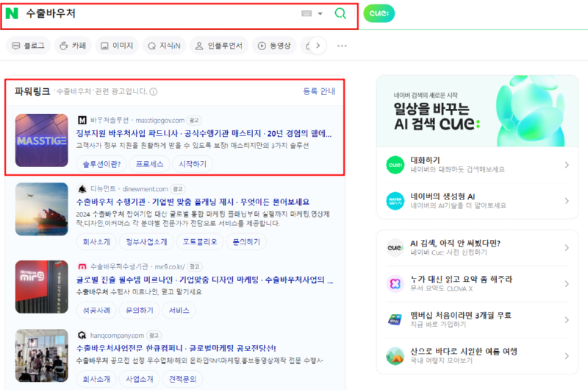Click the NAVER GEN AI round icon
The height and width of the screenshot is (390, 588).
tap(395, 201)
